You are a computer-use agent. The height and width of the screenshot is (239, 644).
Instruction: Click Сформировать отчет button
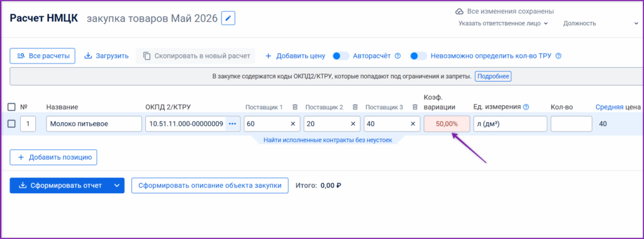[x=60, y=185]
